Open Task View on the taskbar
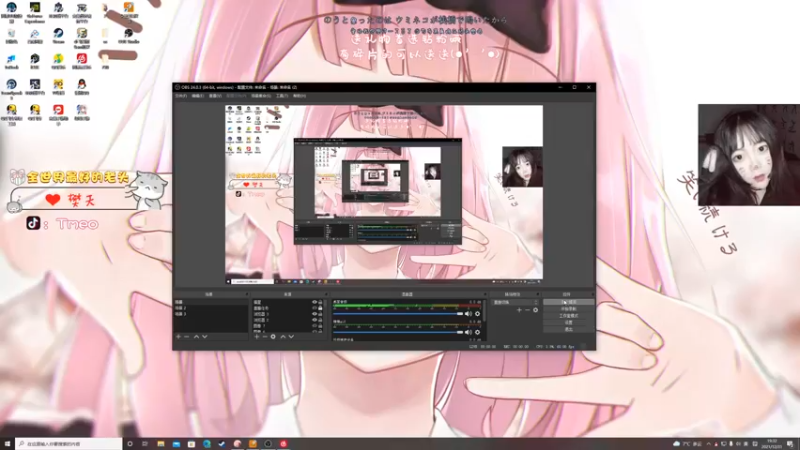The width and height of the screenshot is (800, 450). tap(145, 444)
